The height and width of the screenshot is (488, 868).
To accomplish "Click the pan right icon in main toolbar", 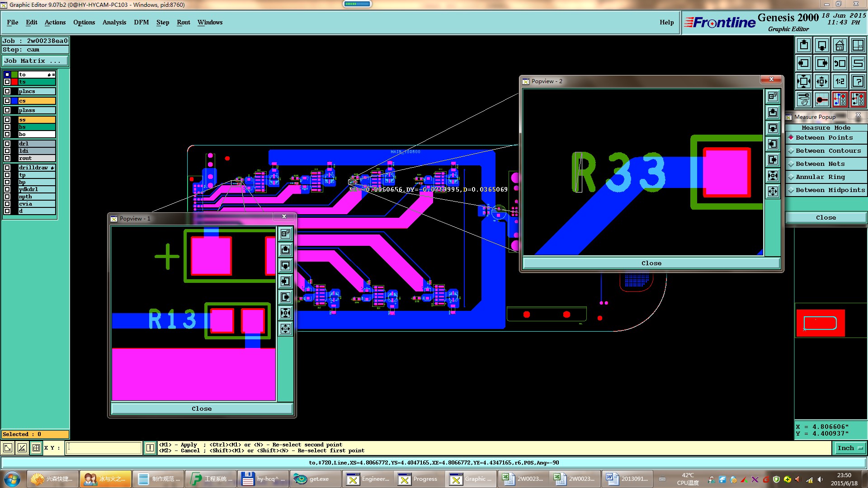I will (822, 63).
